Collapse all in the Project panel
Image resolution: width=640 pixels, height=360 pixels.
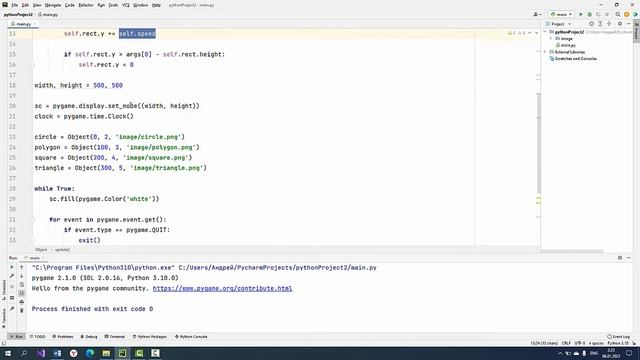(x=609, y=24)
